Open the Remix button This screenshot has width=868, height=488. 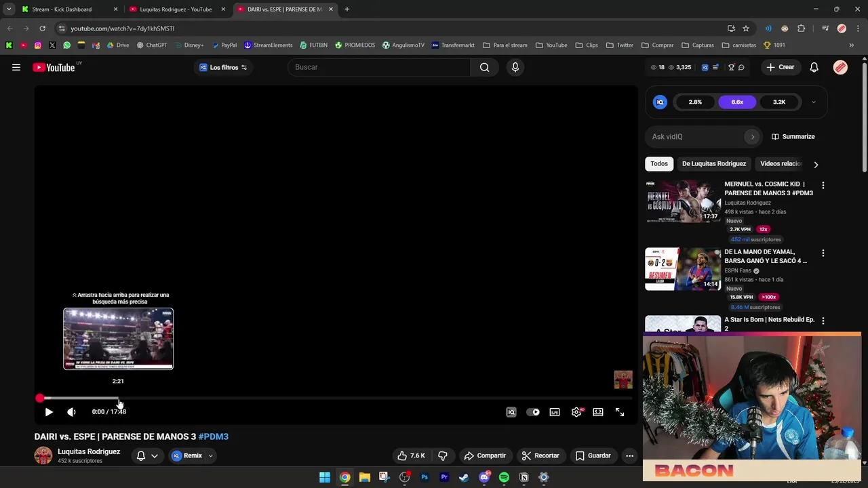(186, 455)
